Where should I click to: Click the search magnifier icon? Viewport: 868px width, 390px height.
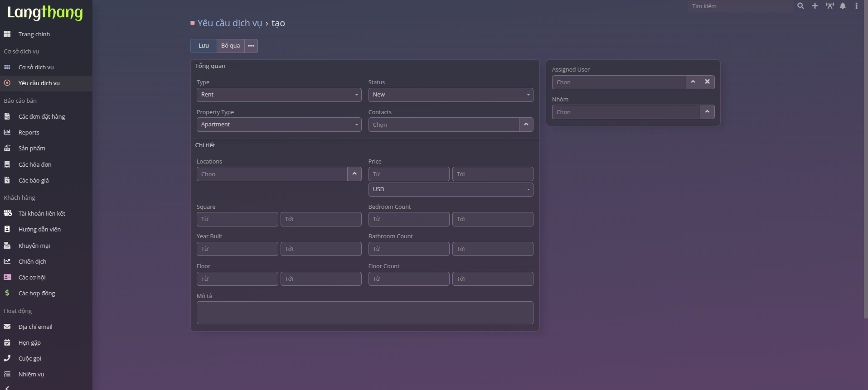[x=800, y=6]
